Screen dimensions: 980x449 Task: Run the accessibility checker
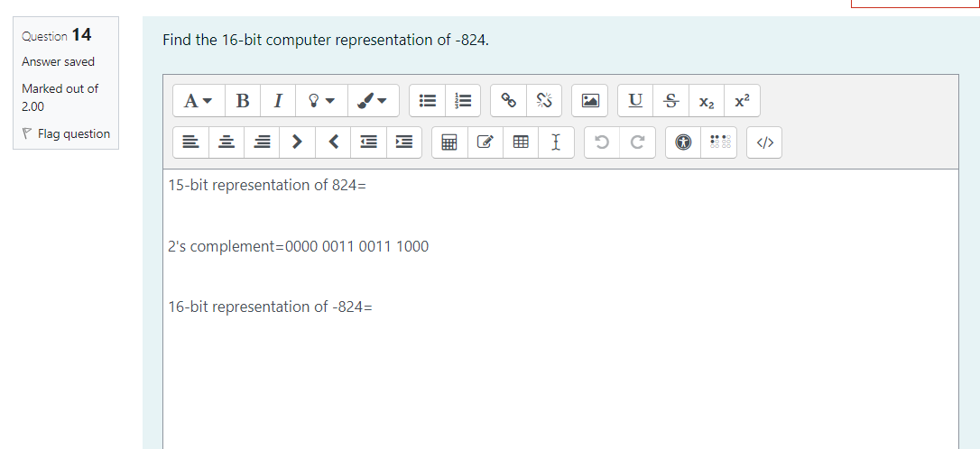(x=683, y=142)
